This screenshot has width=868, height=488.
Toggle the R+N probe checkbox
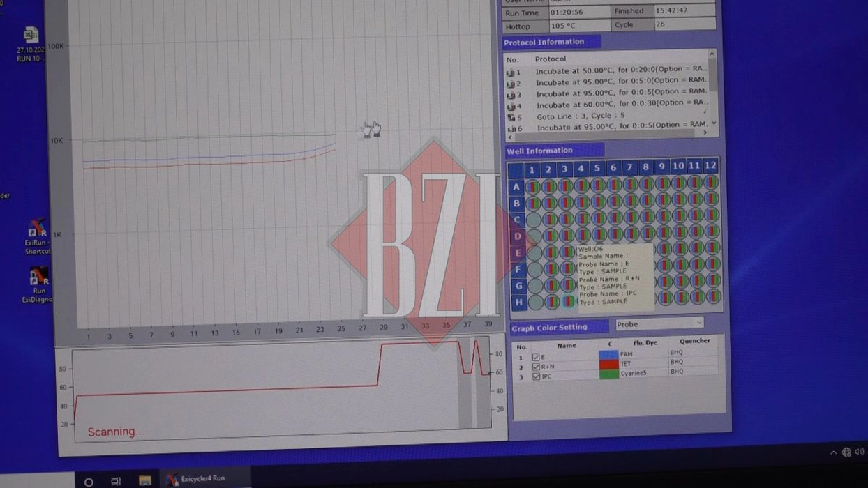click(536, 367)
